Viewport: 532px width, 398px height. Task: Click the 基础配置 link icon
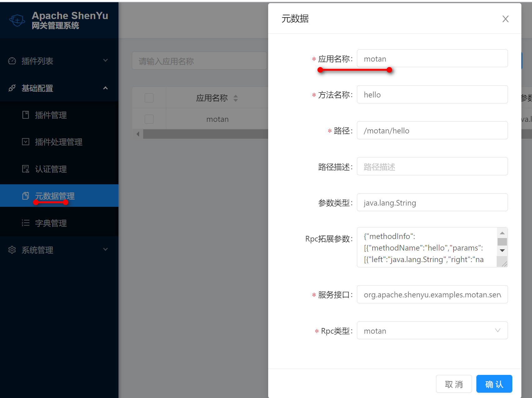click(12, 88)
